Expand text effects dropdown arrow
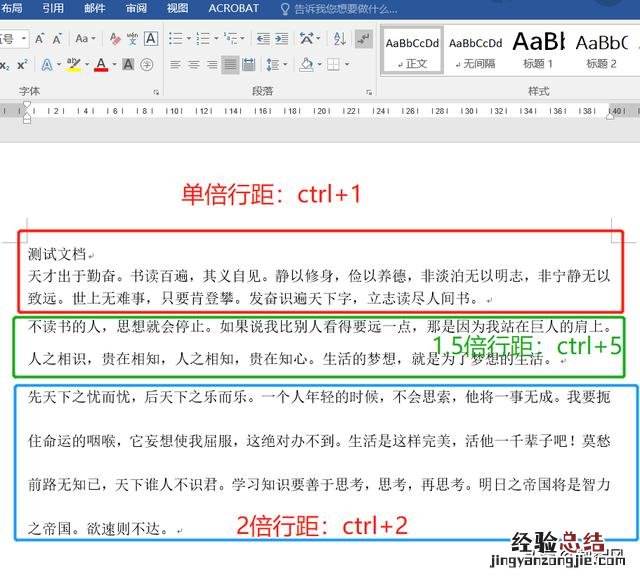The image size is (640, 579). [x=59, y=64]
